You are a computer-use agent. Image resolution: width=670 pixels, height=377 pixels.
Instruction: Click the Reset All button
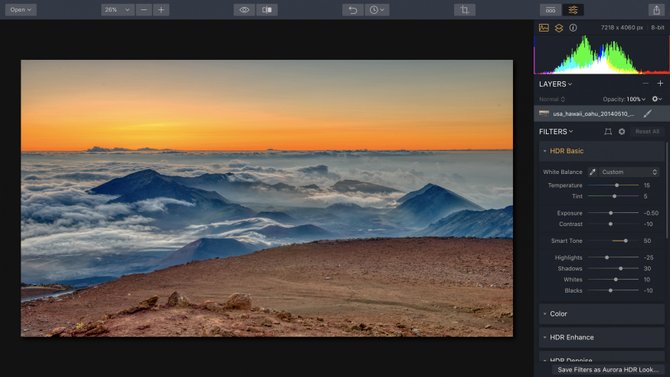(x=647, y=132)
